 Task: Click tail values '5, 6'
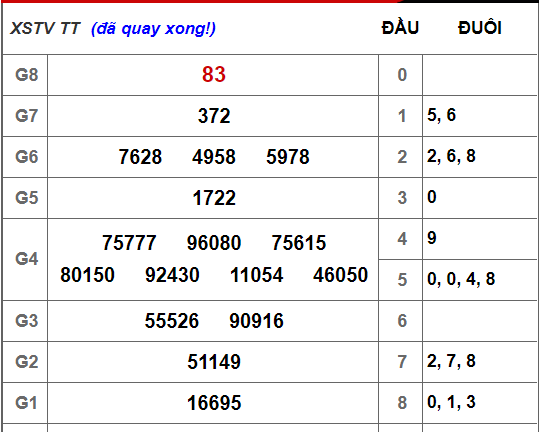[441, 115]
